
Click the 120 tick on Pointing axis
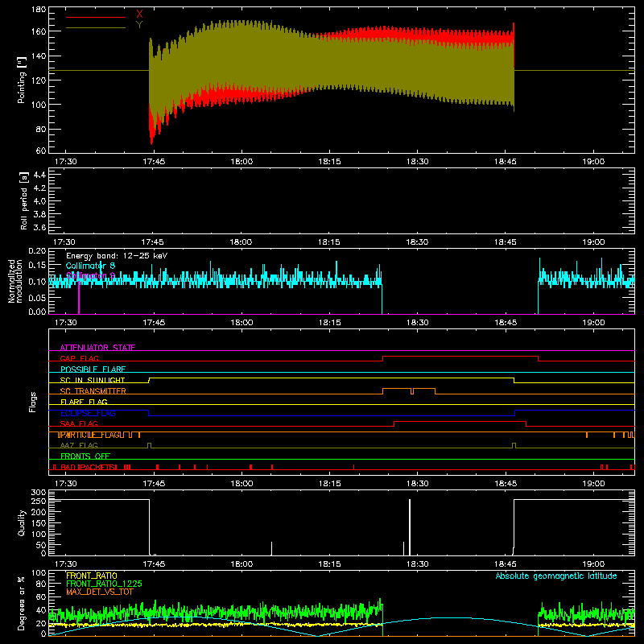pos(39,80)
